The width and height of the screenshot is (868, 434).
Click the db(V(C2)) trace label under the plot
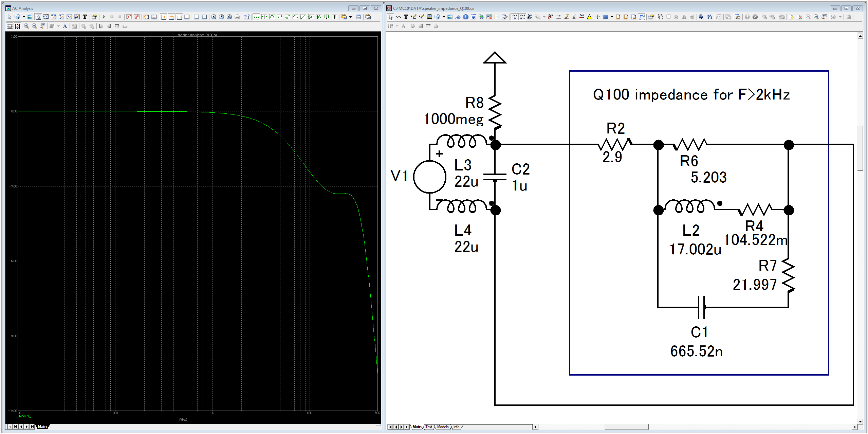click(24, 416)
